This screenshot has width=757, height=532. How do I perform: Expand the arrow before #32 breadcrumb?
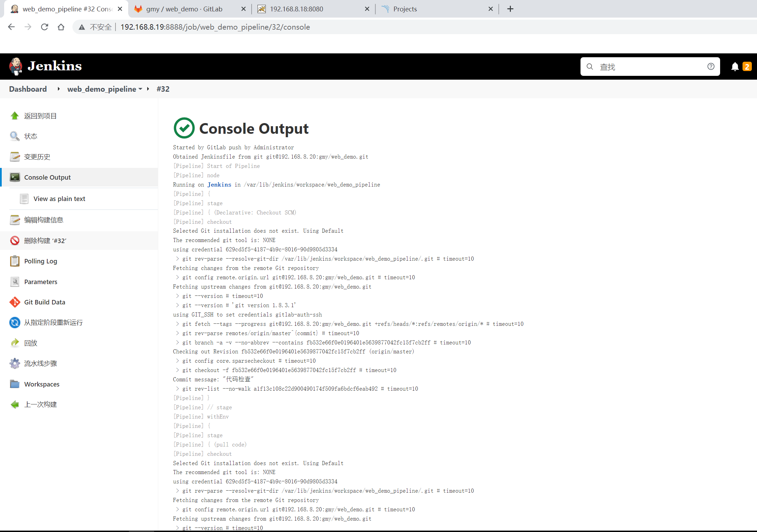click(148, 89)
